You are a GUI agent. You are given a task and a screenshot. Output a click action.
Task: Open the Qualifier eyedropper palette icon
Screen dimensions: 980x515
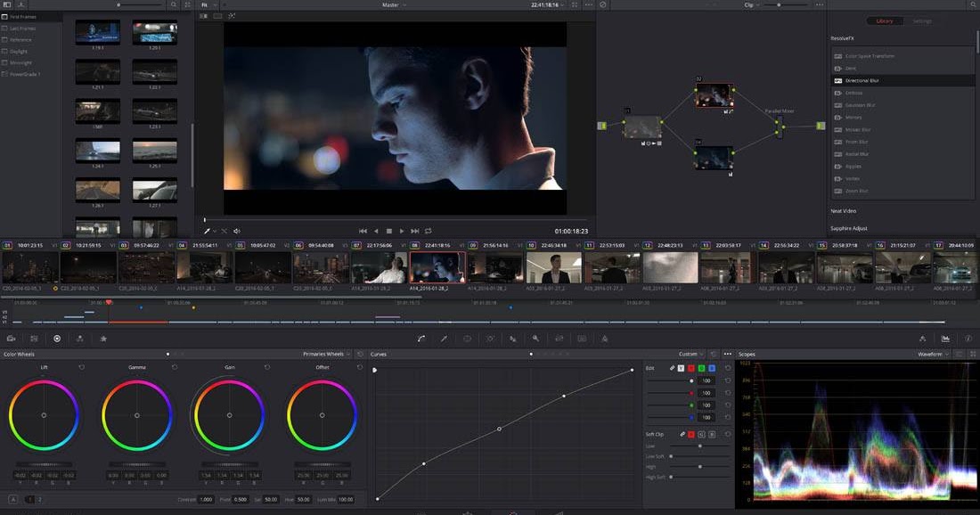coord(444,338)
